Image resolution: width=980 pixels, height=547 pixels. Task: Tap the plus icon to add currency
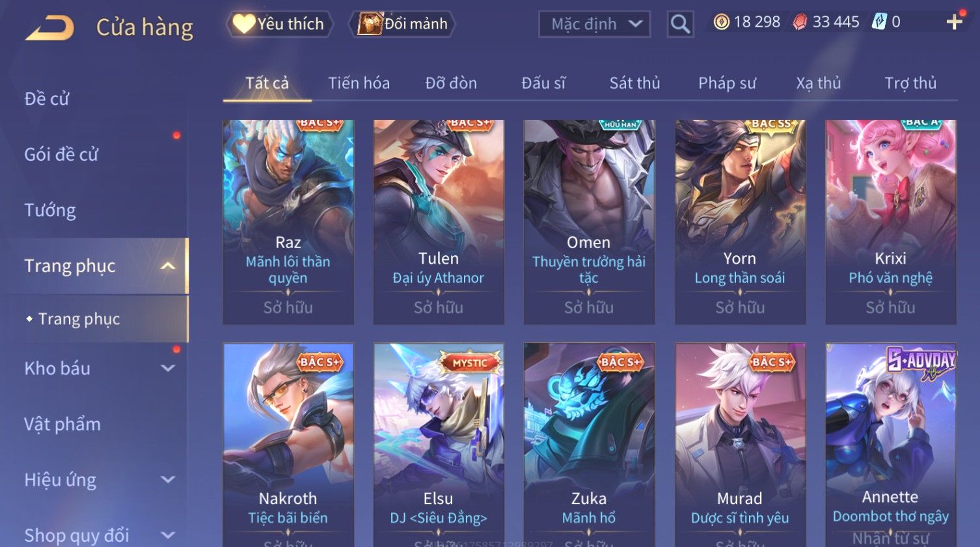pos(954,22)
